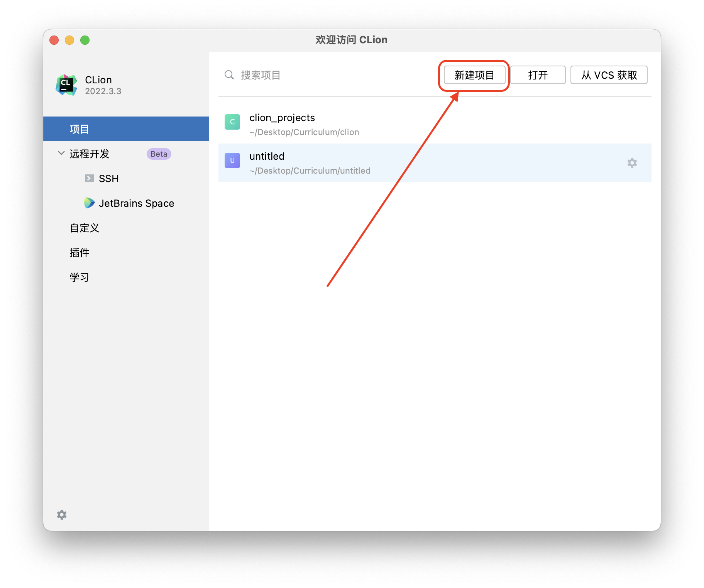Open the 学习 section
Image resolution: width=704 pixels, height=588 pixels.
79,277
